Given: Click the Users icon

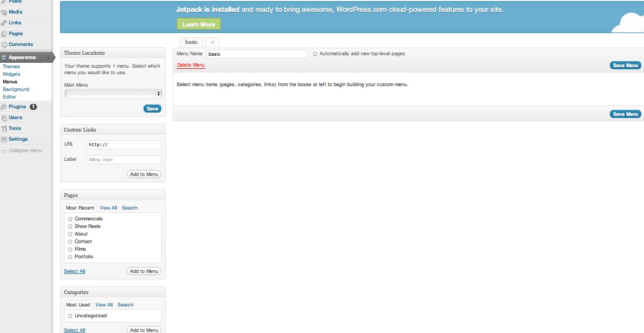Looking at the screenshot, I should pyautogui.click(x=4, y=118).
